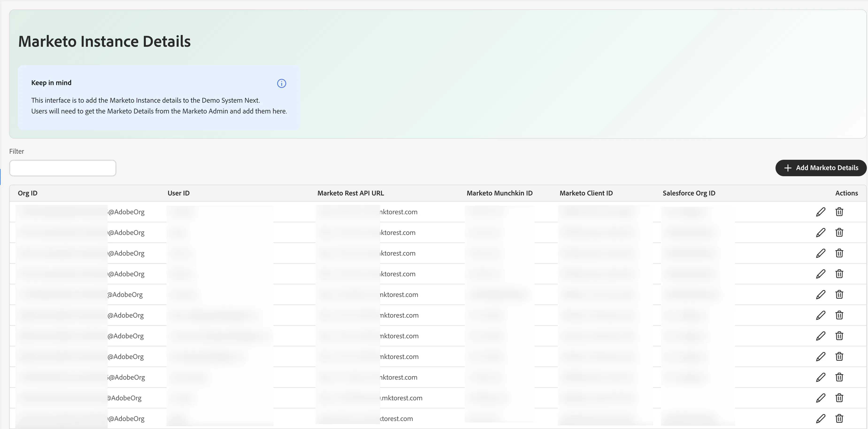
Task: Delete the last visible table row
Action: coord(839,418)
